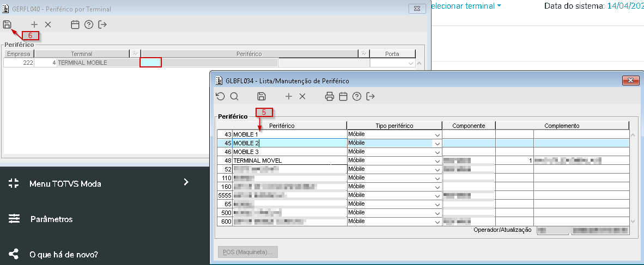Click TERMINAL MOBILE cell in GERFL040
The image size is (644, 265).
coord(98,63)
